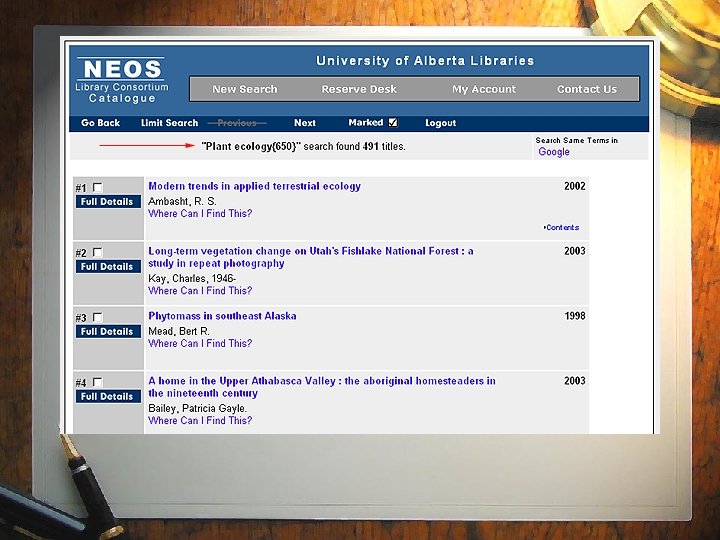Viewport: 720px width, 540px height.
Task: Click the NEOS Library Consortium Catalogue logo
Action: [122, 81]
